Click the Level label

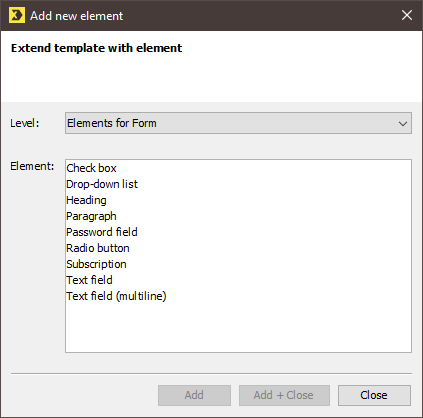click(25, 123)
